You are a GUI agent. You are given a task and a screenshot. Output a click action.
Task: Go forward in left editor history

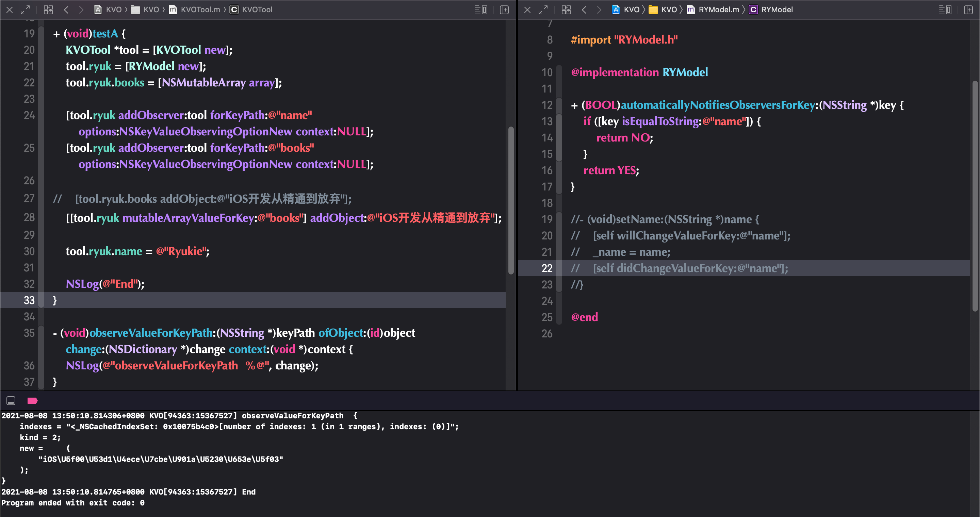tap(81, 10)
